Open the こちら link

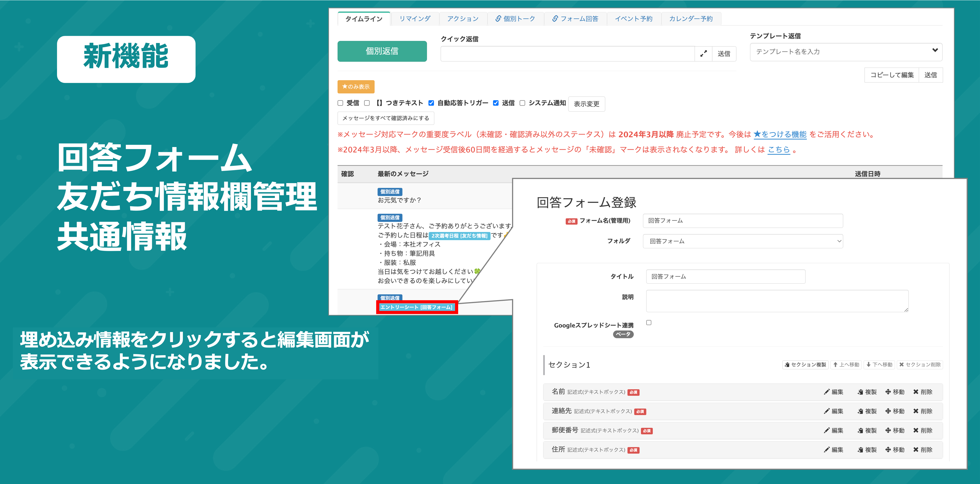tap(779, 150)
